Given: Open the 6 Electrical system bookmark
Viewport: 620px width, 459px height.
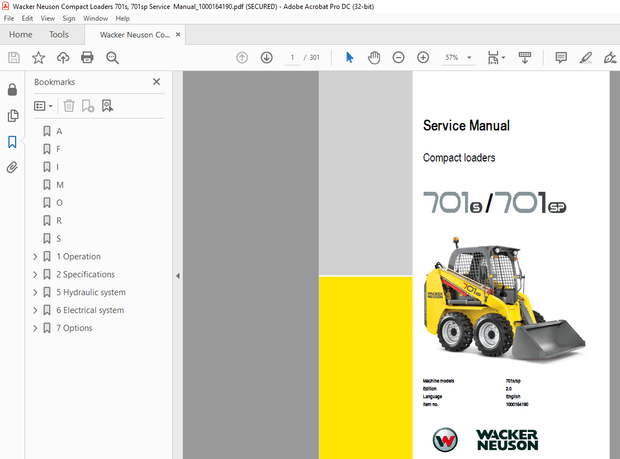Looking at the screenshot, I should pos(90,310).
